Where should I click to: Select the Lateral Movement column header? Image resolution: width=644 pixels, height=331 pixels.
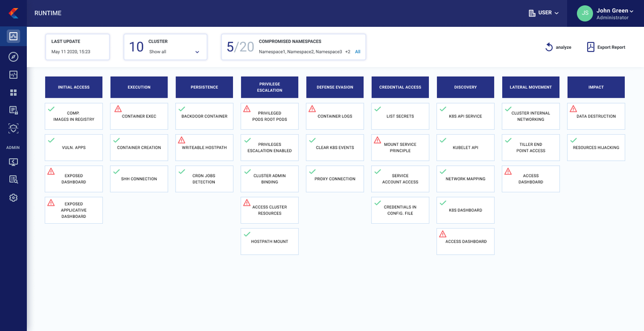pos(531,87)
